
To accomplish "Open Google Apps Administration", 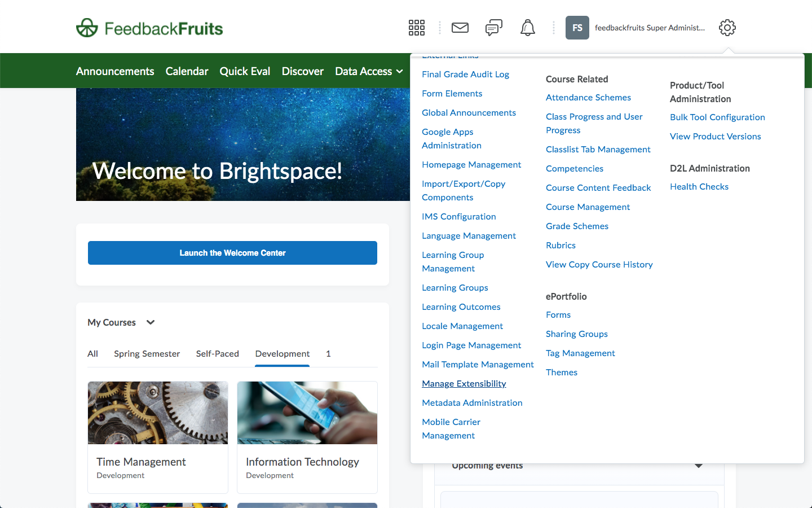I will 452,138.
